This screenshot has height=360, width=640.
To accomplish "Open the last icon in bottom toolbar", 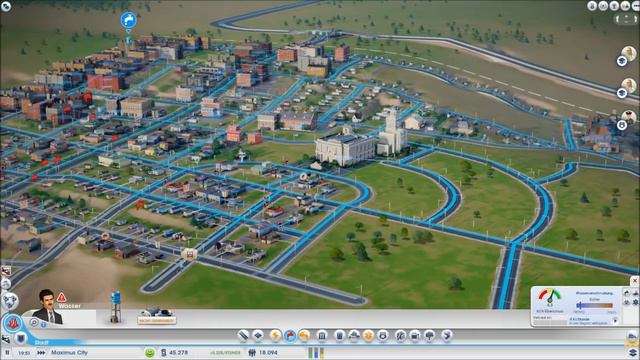I will point(447,336).
